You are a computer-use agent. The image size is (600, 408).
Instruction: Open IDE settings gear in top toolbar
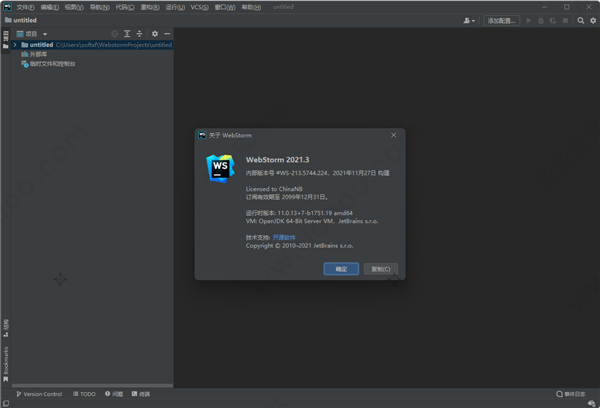tap(593, 21)
